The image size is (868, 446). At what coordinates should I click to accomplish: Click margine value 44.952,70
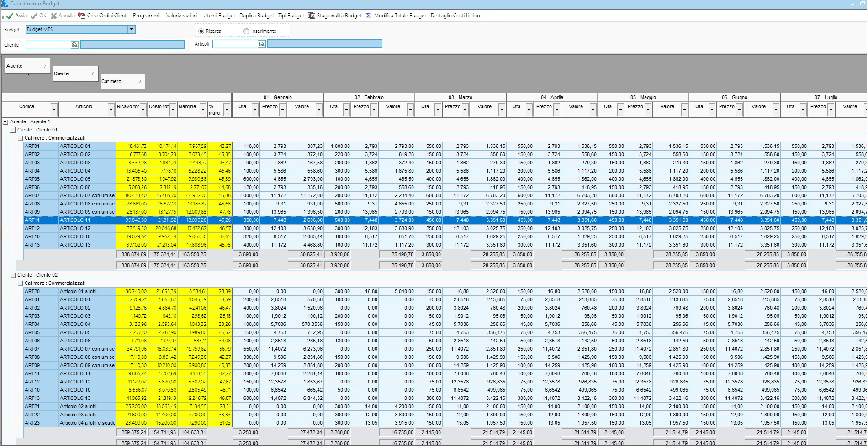point(192,195)
